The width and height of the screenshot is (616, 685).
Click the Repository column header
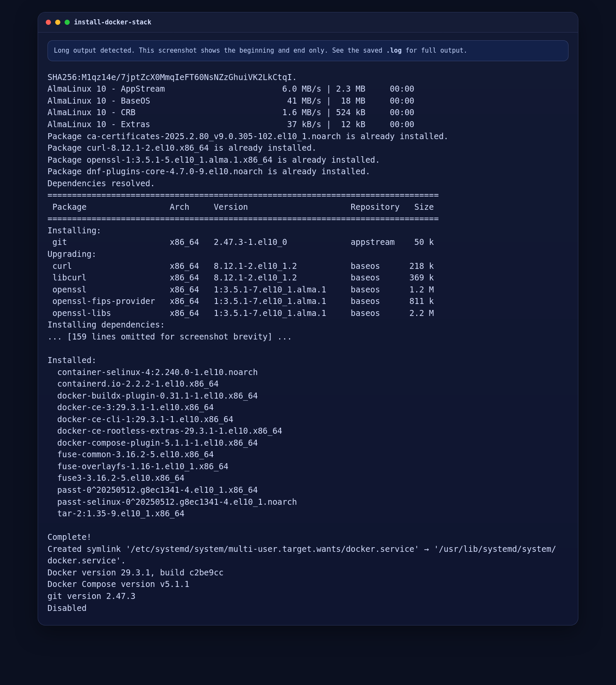375,207
